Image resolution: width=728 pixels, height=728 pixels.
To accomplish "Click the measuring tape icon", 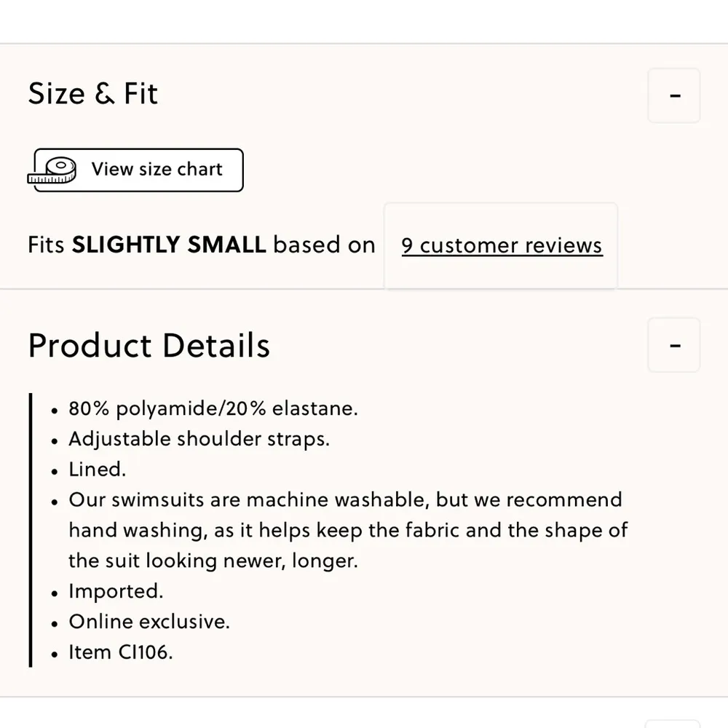I will tap(52, 170).
